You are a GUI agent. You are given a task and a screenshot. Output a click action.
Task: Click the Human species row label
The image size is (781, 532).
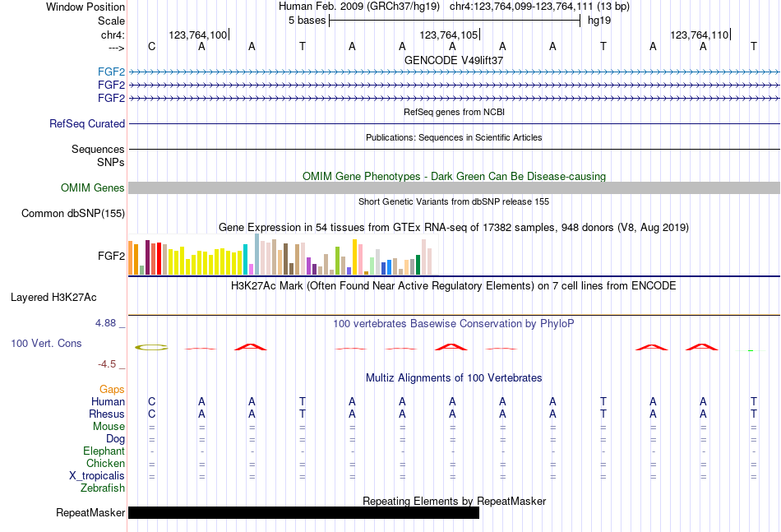point(108,401)
